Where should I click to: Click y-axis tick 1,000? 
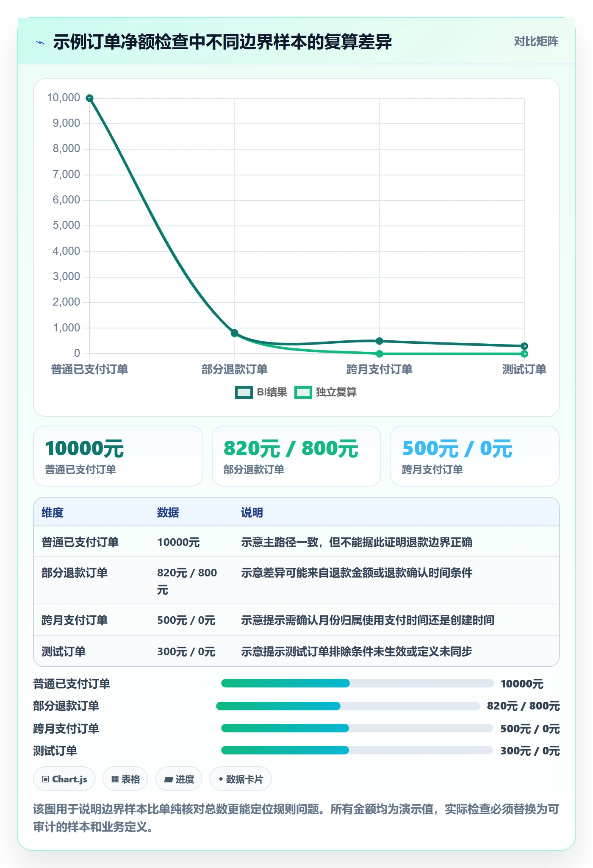click(67, 328)
